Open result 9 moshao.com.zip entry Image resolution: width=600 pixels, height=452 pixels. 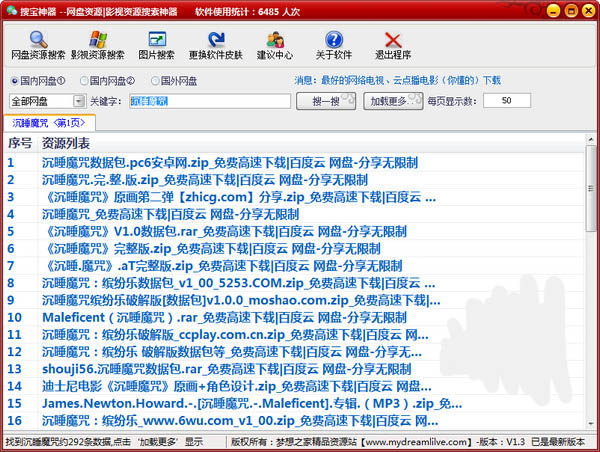[241, 300]
